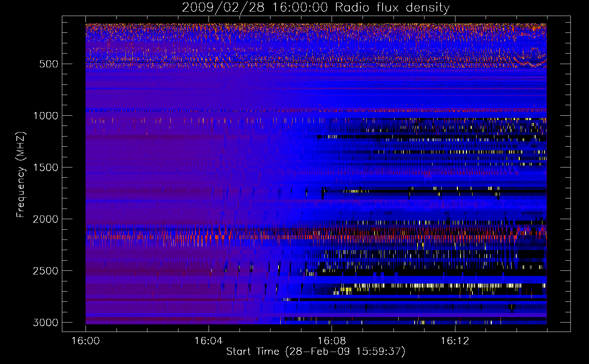The width and height of the screenshot is (589, 364).
Task: Click the 16:12 time tick label
Action: [455, 341]
